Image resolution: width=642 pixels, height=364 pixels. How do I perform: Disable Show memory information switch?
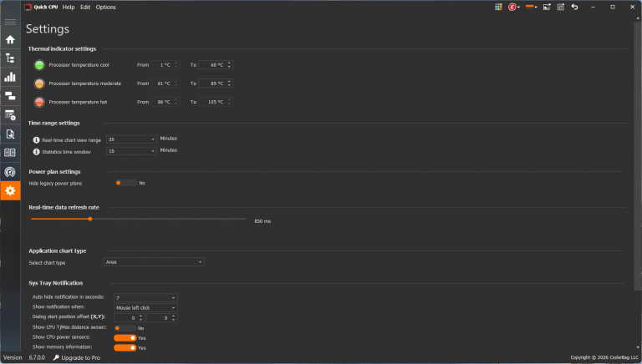click(x=125, y=347)
